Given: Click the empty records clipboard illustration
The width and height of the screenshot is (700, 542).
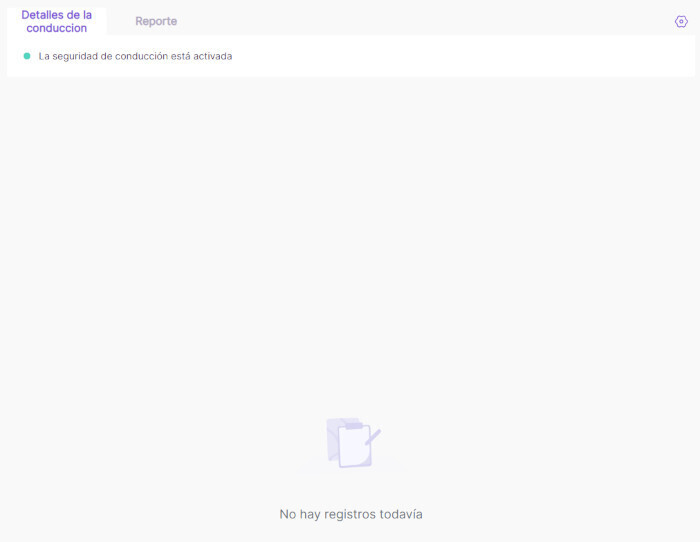Looking at the screenshot, I should point(352,445).
